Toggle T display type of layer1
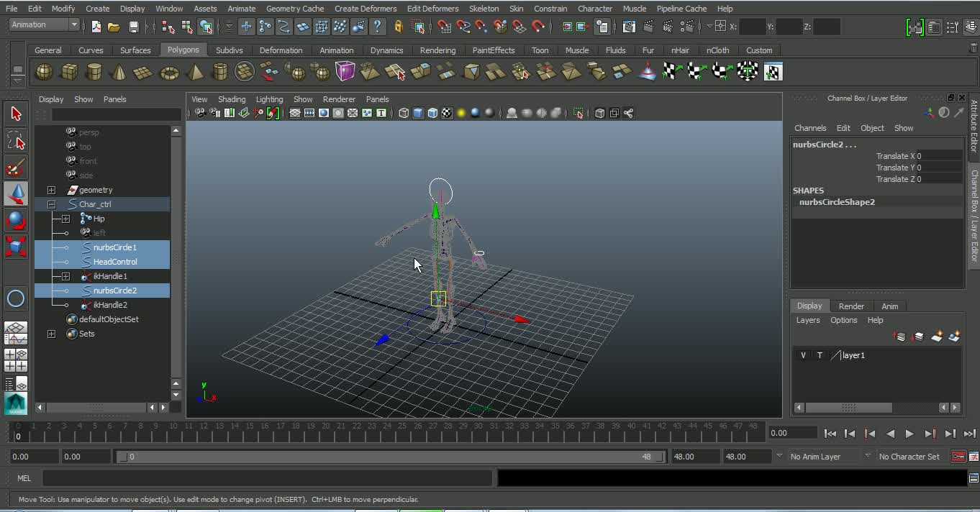 [x=820, y=355]
